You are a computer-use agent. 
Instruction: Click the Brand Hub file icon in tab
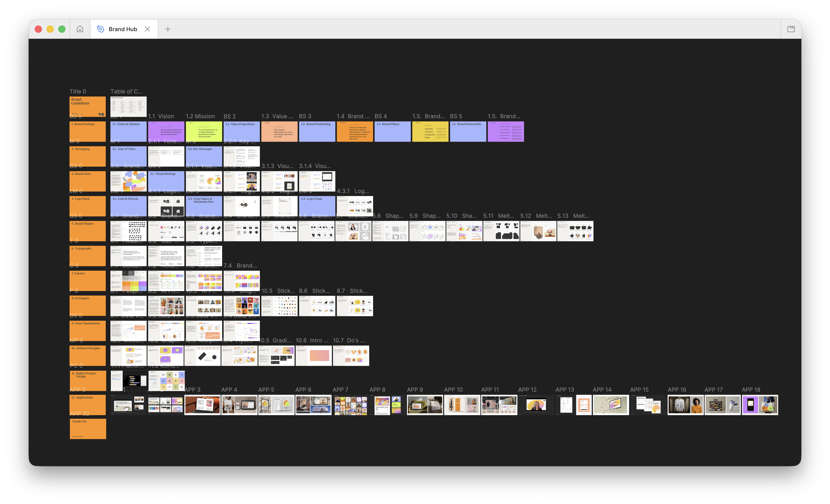[100, 29]
